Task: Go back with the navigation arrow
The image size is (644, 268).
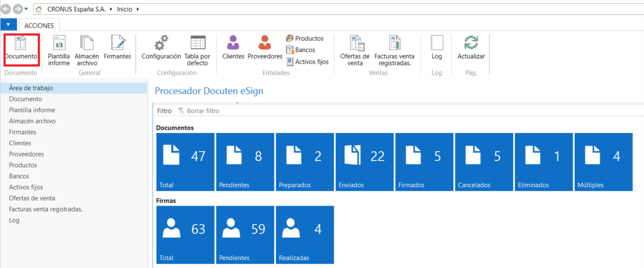Action: [6, 9]
